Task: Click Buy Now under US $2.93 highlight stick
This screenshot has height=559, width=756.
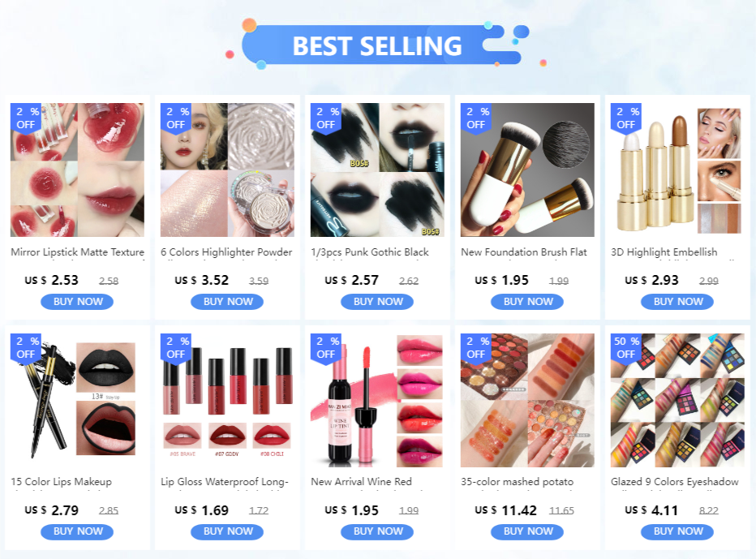Action: 677,302
